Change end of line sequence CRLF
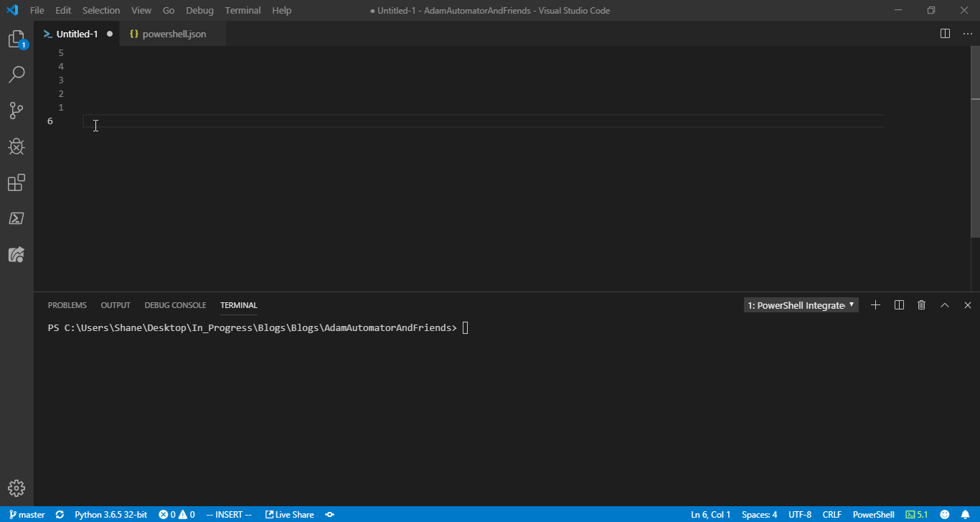Screen dimensions: 980x522 coord(831,515)
